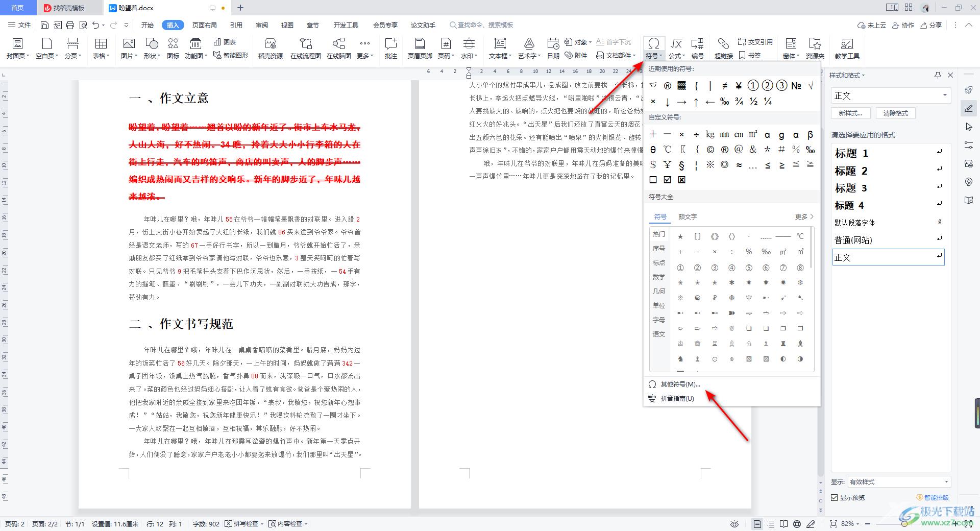Click the 协作 collaborate button
This screenshot has height=531, width=980.
click(x=903, y=25)
